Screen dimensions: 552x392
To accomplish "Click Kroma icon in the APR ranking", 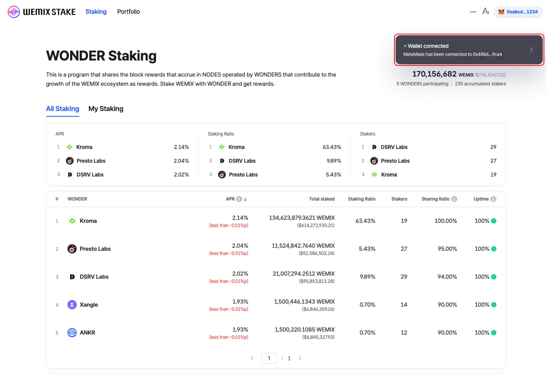I will click(69, 147).
